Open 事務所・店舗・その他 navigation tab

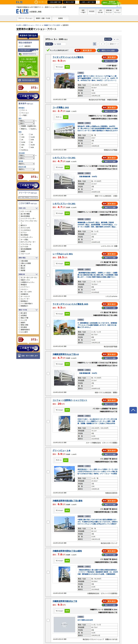click(43, 18)
